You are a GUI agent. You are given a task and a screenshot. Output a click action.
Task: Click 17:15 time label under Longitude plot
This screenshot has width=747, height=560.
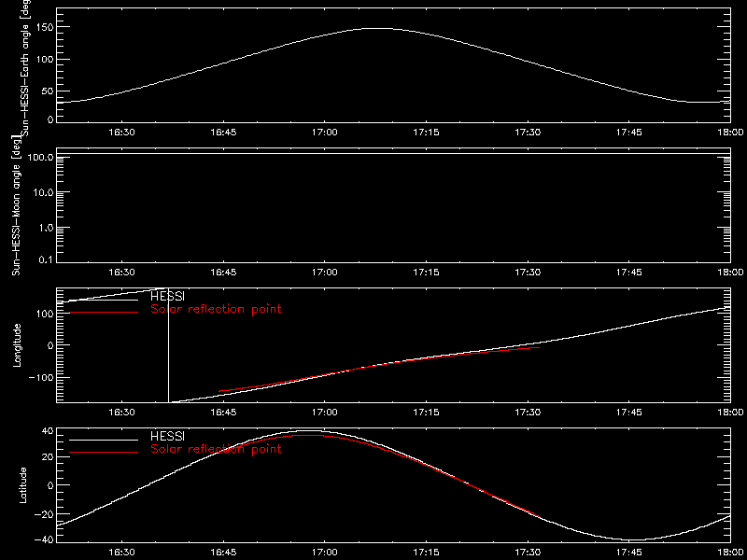point(427,412)
